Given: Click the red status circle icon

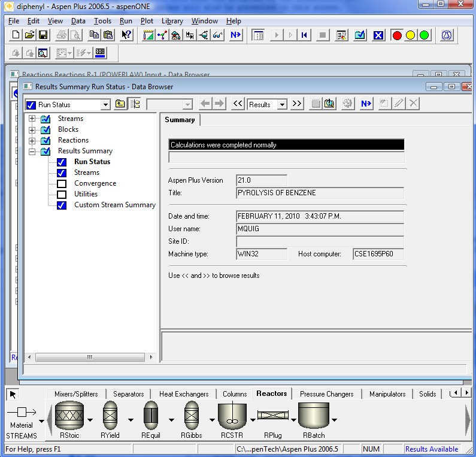Looking at the screenshot, I should click(396, 35).
